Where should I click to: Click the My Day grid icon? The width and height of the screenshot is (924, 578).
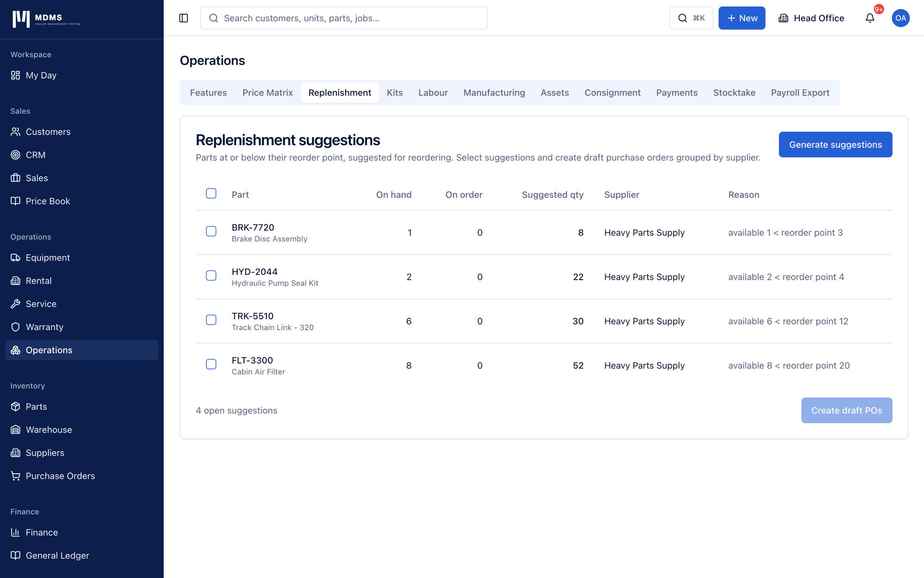[x=16, y=75]
